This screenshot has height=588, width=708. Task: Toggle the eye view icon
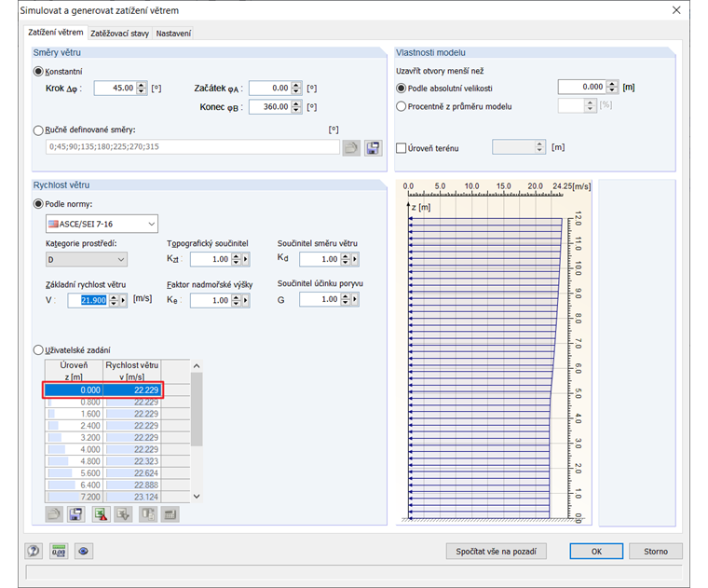(x=84, y=551)
